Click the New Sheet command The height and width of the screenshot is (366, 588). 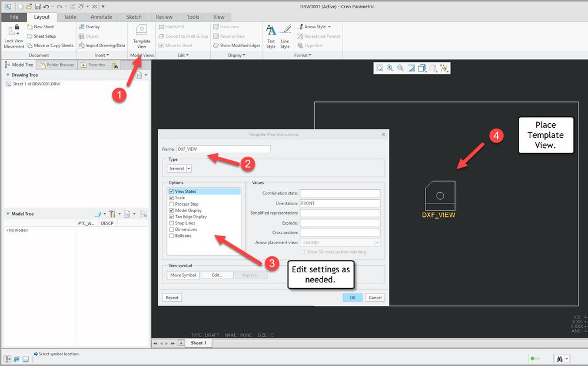pos(41,27)
